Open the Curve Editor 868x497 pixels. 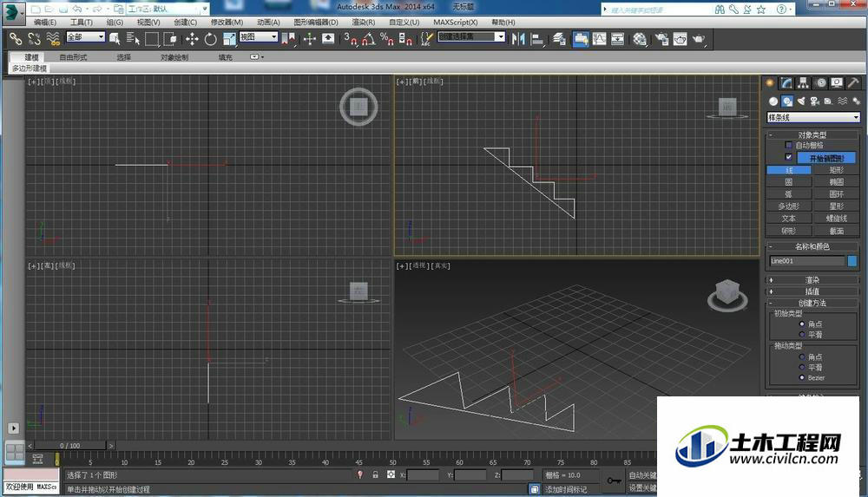pos(599,39)
